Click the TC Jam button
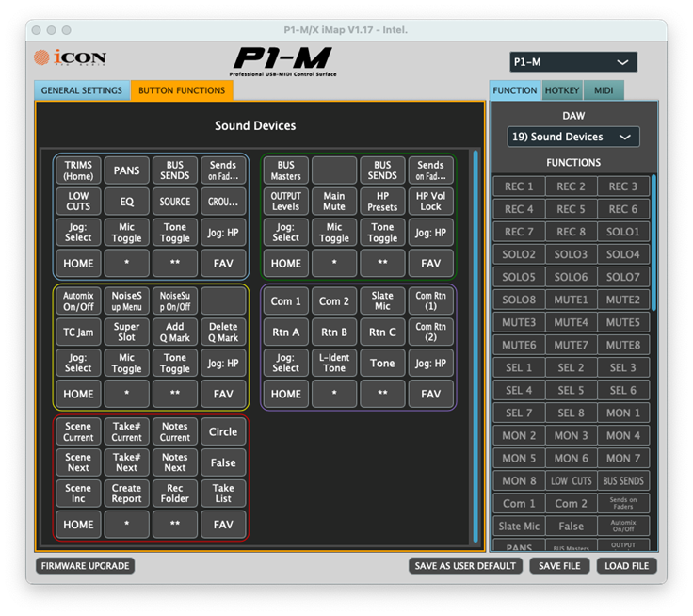The image size is (693, 616). click(78, 332)
